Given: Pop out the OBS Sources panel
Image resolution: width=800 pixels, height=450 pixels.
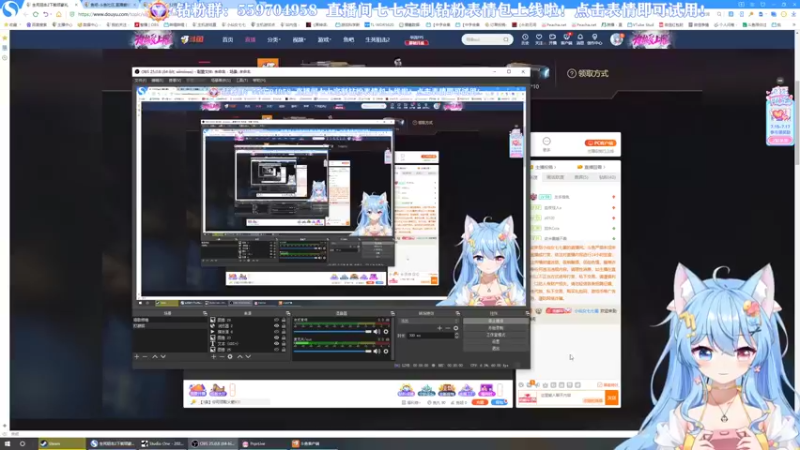Looking at the screenshot, I should 288,313.
